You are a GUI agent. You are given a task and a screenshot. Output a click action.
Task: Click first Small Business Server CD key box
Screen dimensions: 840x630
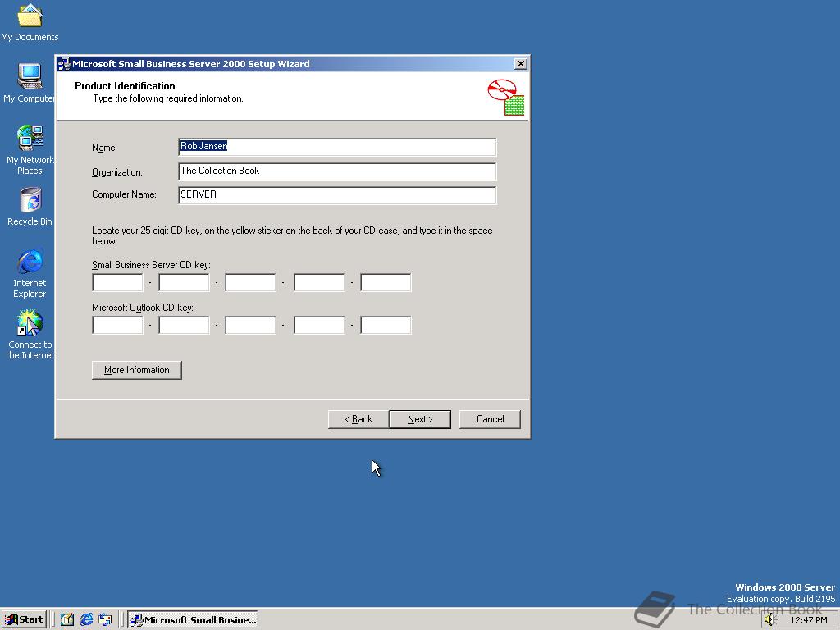click(x=118, y=282)
